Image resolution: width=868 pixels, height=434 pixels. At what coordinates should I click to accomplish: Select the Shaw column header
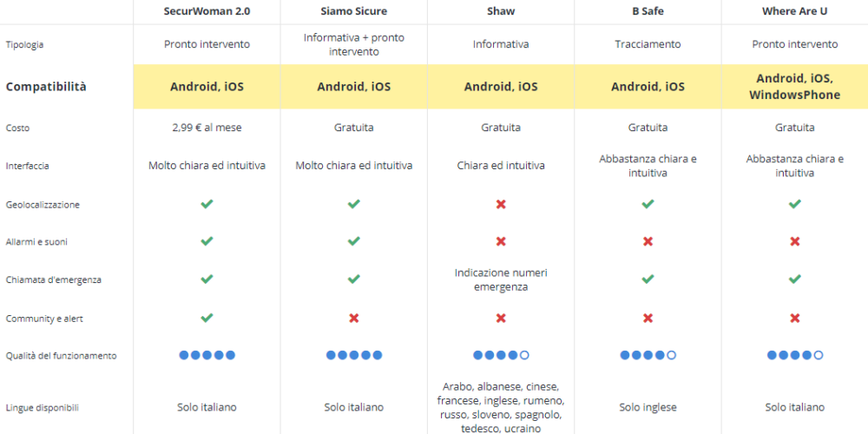[501, 11]
